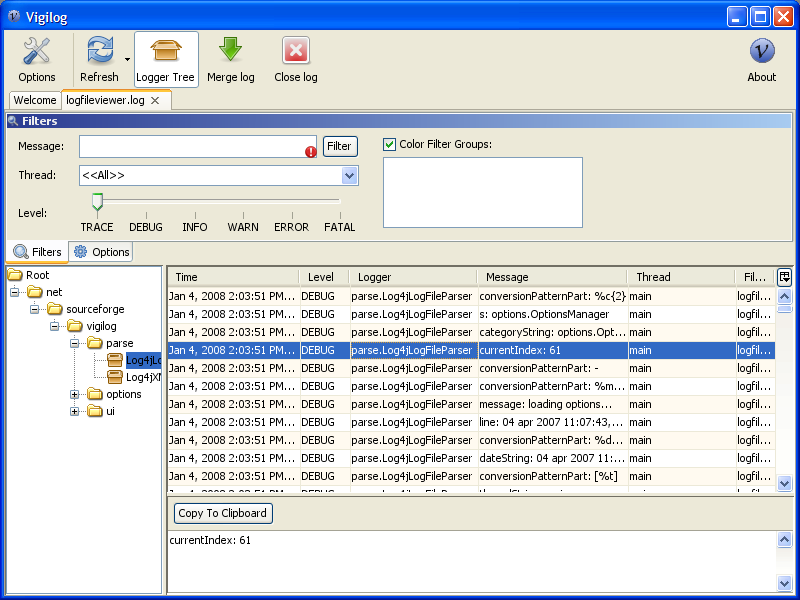Screen dimensions: 800x600
Task: Click the Merge log green arrow icon
Action: point(230,51)
